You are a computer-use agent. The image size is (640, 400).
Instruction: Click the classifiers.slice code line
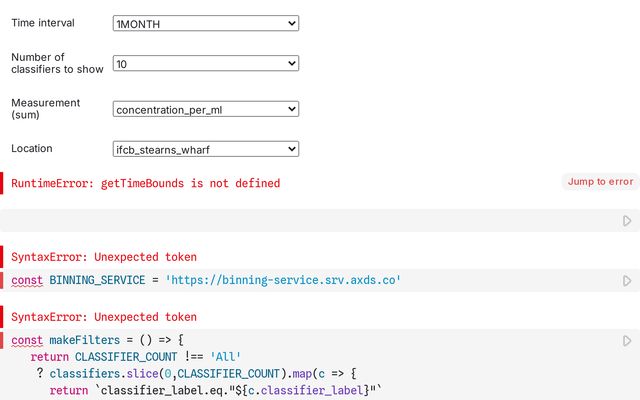[x=196, y=373]
